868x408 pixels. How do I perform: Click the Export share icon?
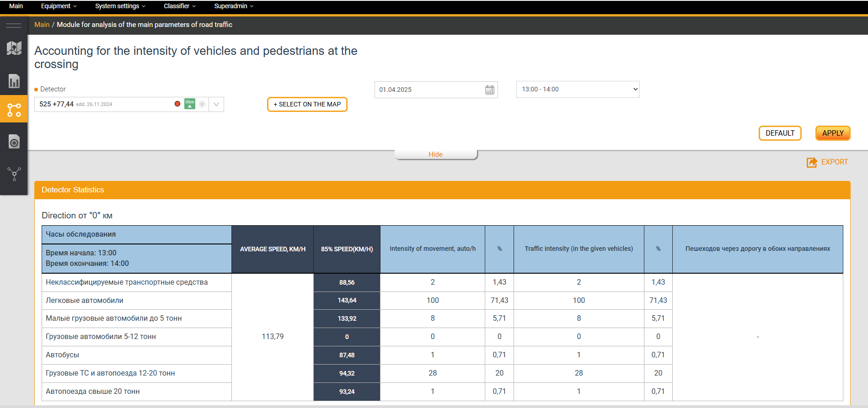pyautogui.click(x=812, y=162)
